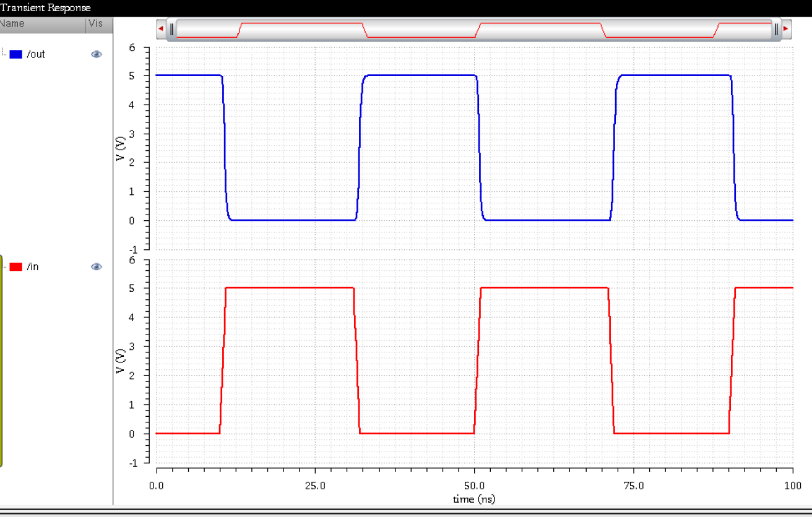This screenshot has height=517, width=812.
Task: Click the red color swatch for /in
Action: pos(16,267)
